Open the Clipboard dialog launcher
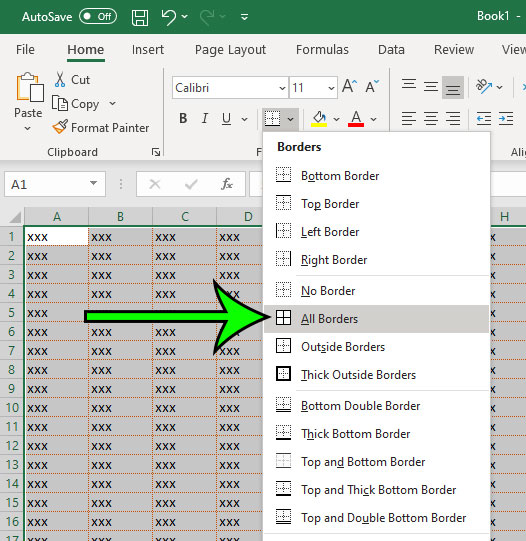The width and height of the screenshot is (526, 541). tap(156, 152)
